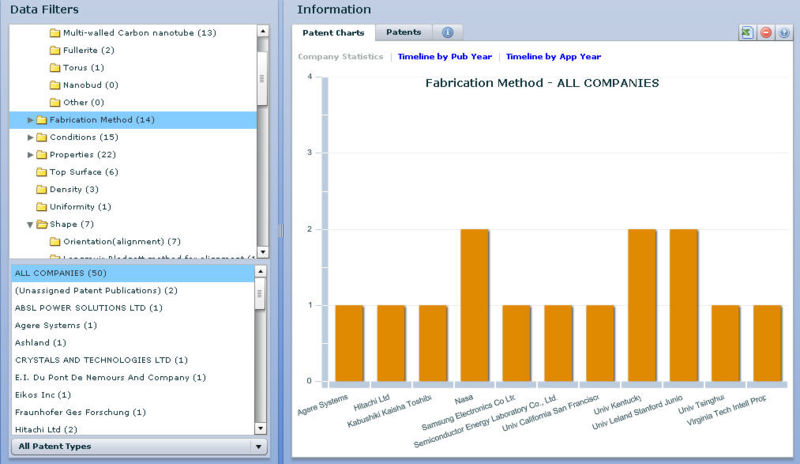
Task: Expand the Conditions tree node
Action: click(x=30, y=137)
